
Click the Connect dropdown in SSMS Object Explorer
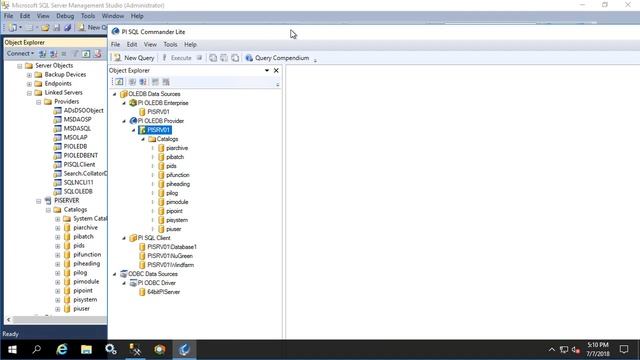pyautogui.click(x=20, y=53)
